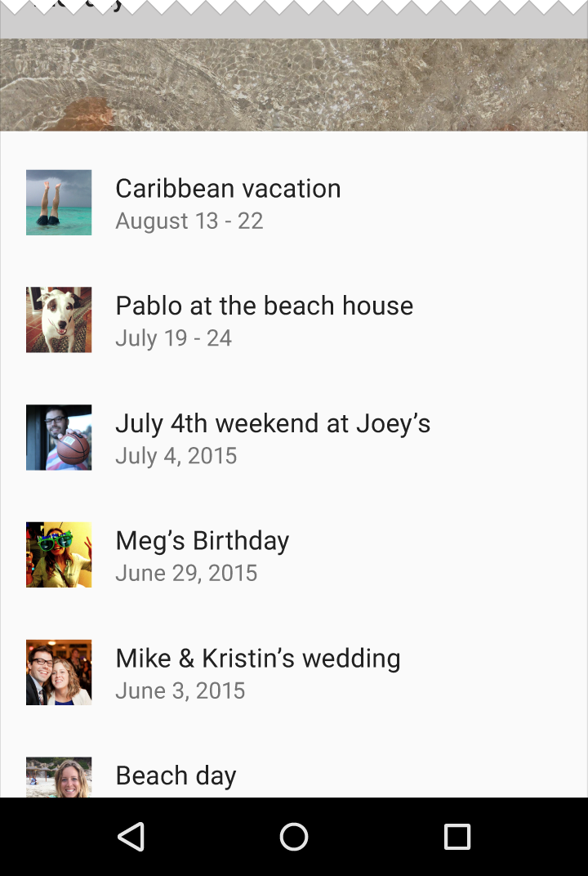Tap the June 3, 2015 date text
Screen dimensions: 588x876
(180, 691)
